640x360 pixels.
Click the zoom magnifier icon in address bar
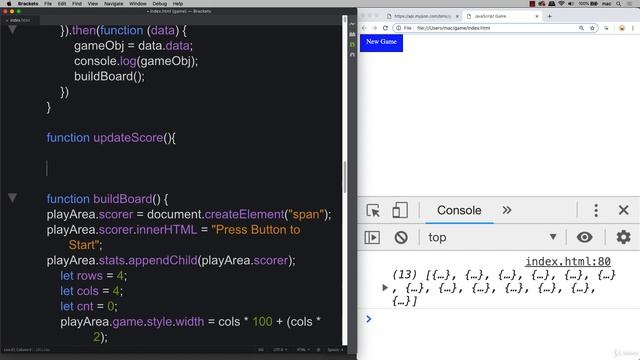581,28
